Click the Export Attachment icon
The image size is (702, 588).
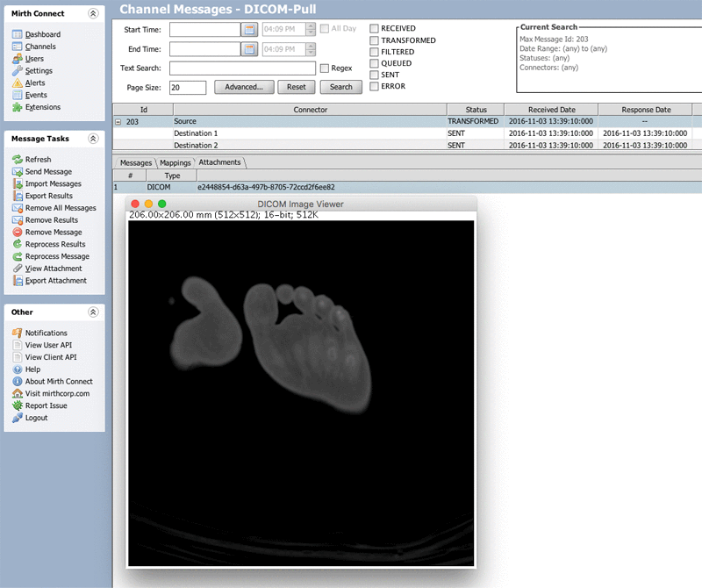tap(18, 281)
